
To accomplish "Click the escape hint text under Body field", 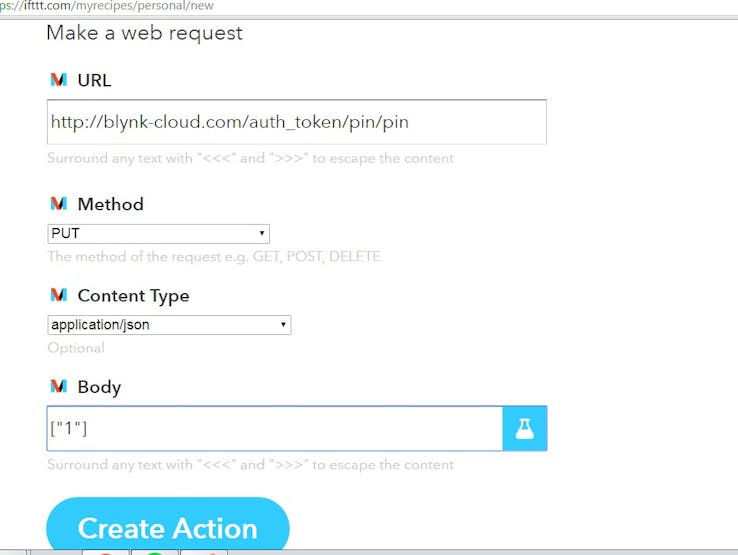I will click(x=251, y=465).
